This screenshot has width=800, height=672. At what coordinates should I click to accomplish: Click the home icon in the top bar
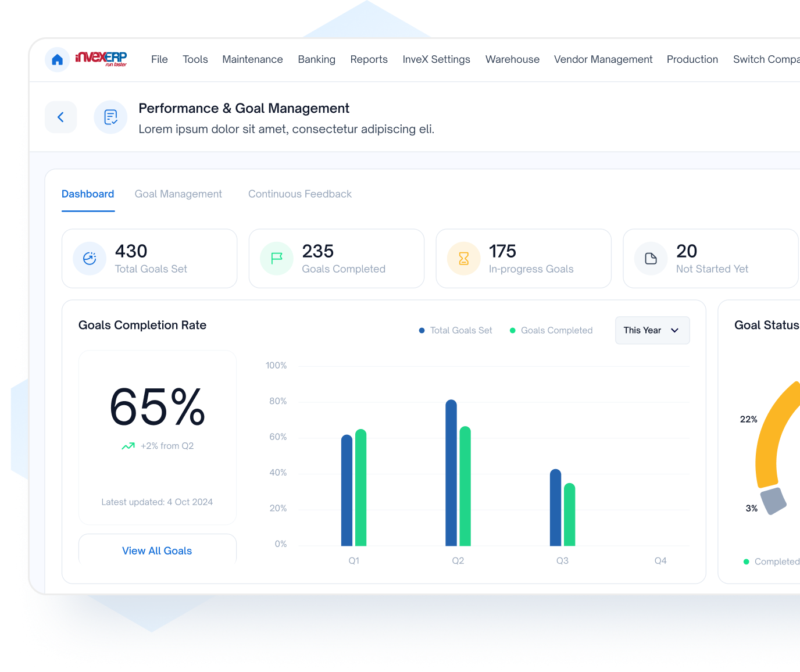pos(57,59)
